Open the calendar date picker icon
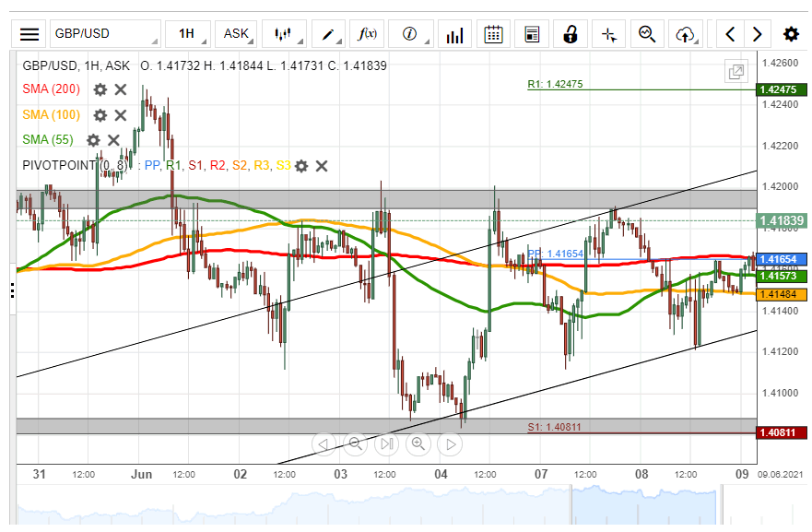 point(493,34)
